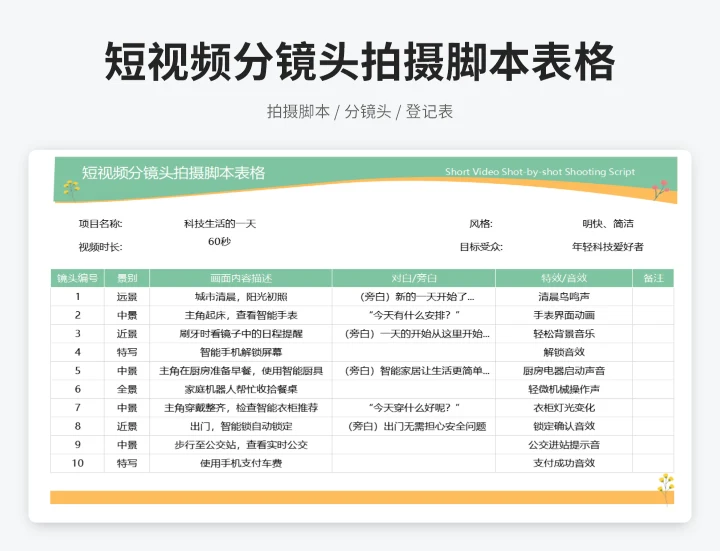
Task: Select cell 智能手机解锁屏幕
Action: point(241,352)
